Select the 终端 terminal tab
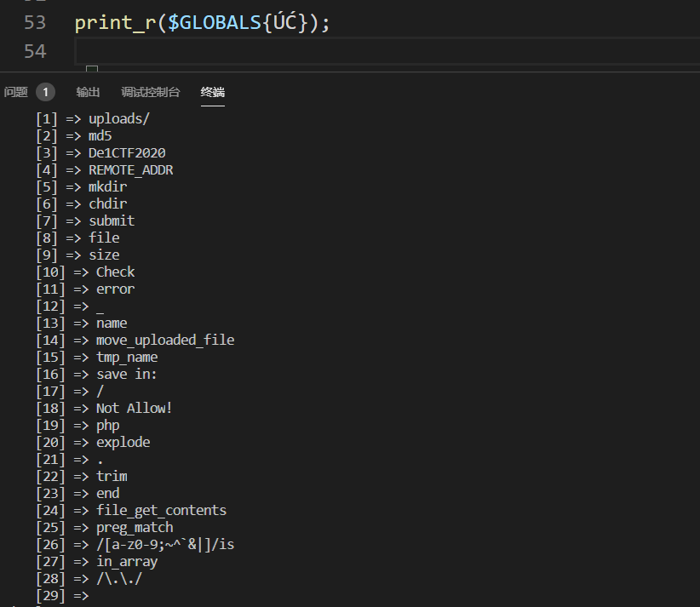The width and height of the screenshot is (700, 607). [213, 93]
